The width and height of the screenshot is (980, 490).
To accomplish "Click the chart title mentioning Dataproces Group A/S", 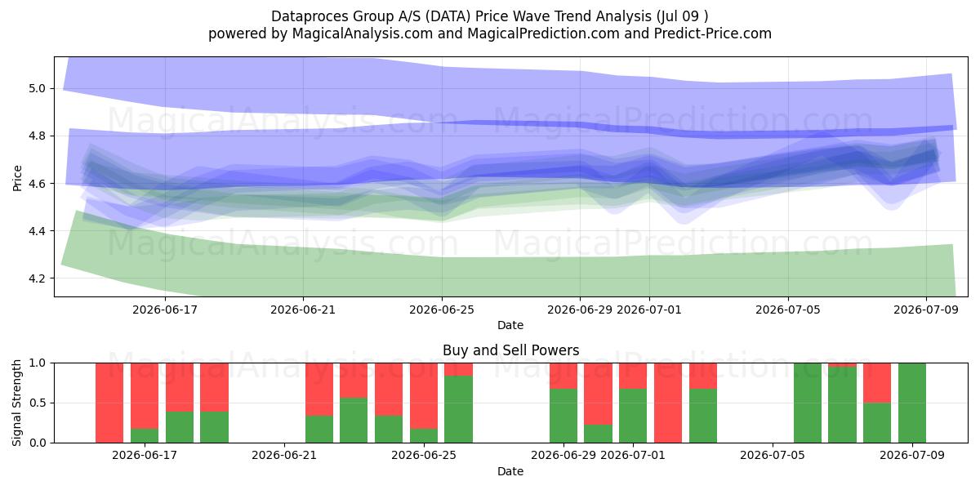I will (x=490, y=16).
